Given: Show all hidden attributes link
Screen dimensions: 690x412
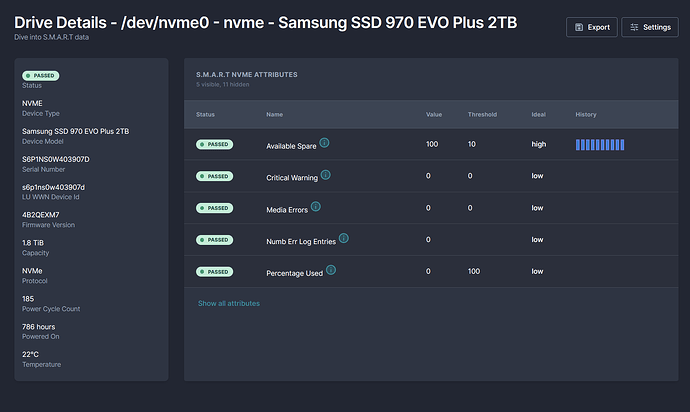Looking at the screenshot, I should [228, 303].
